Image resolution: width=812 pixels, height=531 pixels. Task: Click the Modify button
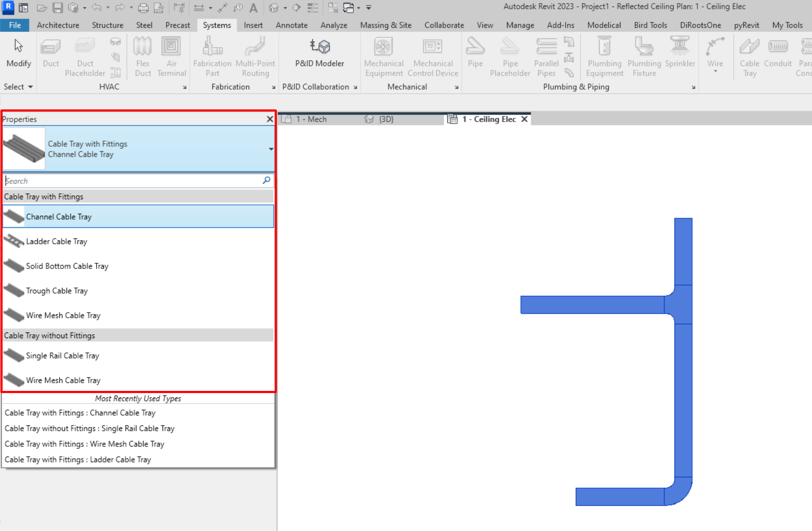[19, 53]
